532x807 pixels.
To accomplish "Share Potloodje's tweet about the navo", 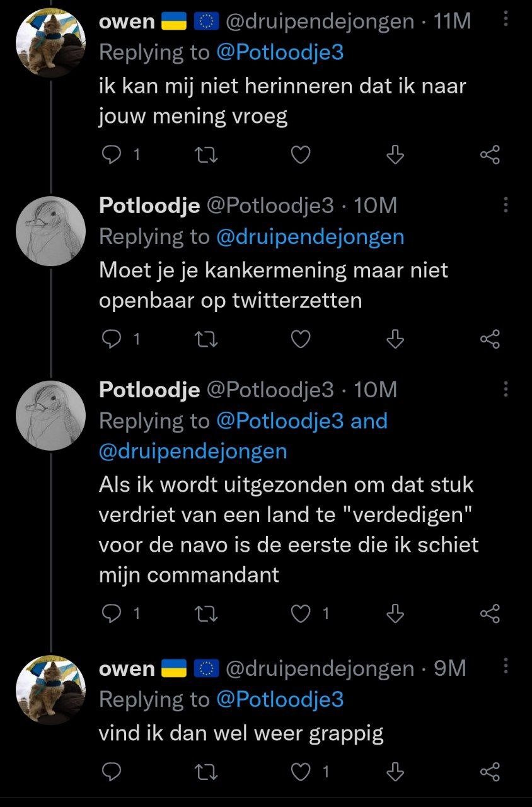I will pos(490,613).
